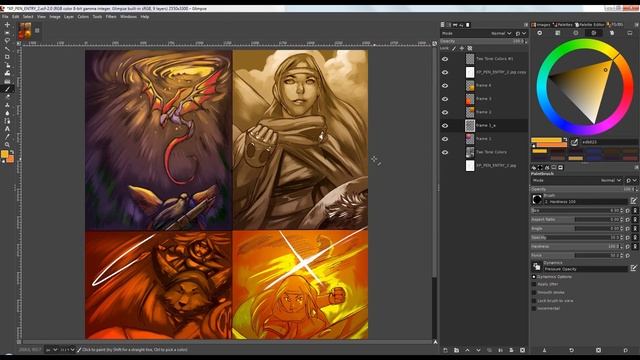Click the lock position and size icon
640x360 pixels.
[462, 48]
